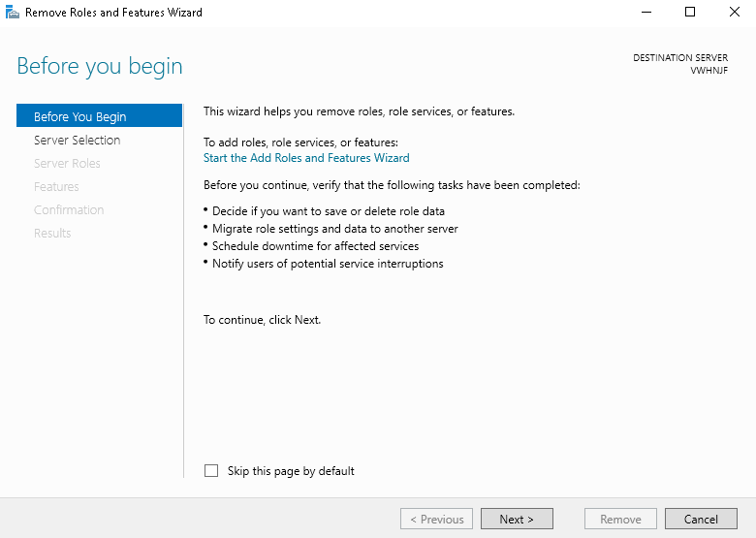756x538 pixels.
Task: Open Start the Add Roles and Features Wizard link
Action: 306,157
